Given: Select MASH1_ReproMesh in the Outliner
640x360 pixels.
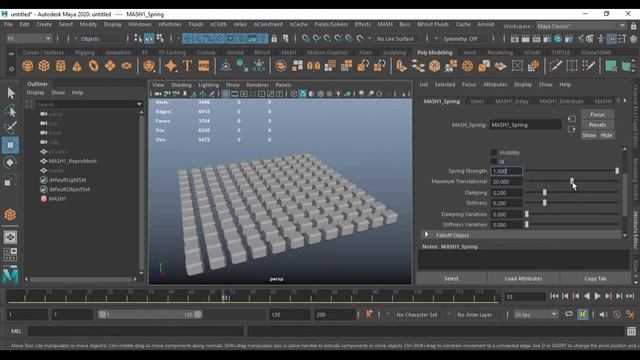Looking at the screenshot, I should [x=73, y=161].
